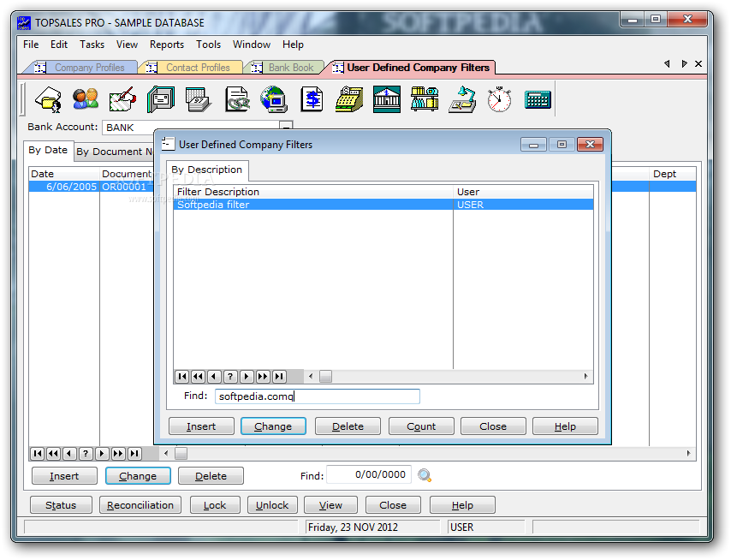
Task: Click the Reconciliation button
Action: (140, 505)
